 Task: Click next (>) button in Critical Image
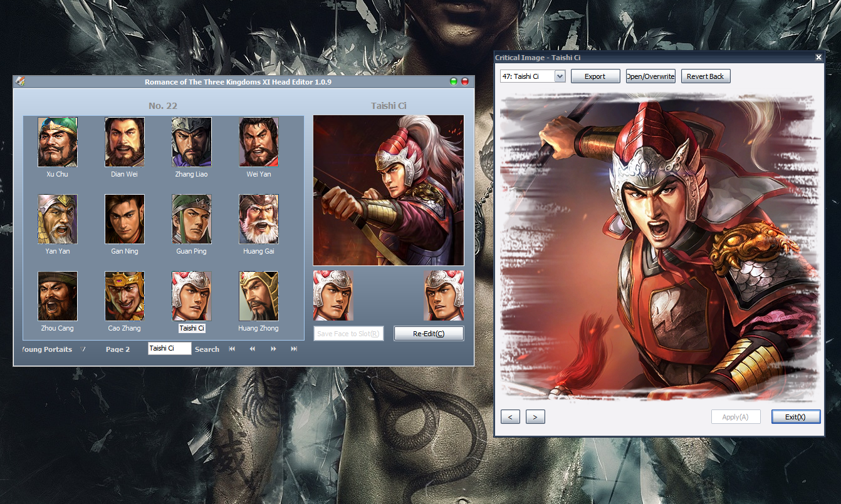coord(535,417)
